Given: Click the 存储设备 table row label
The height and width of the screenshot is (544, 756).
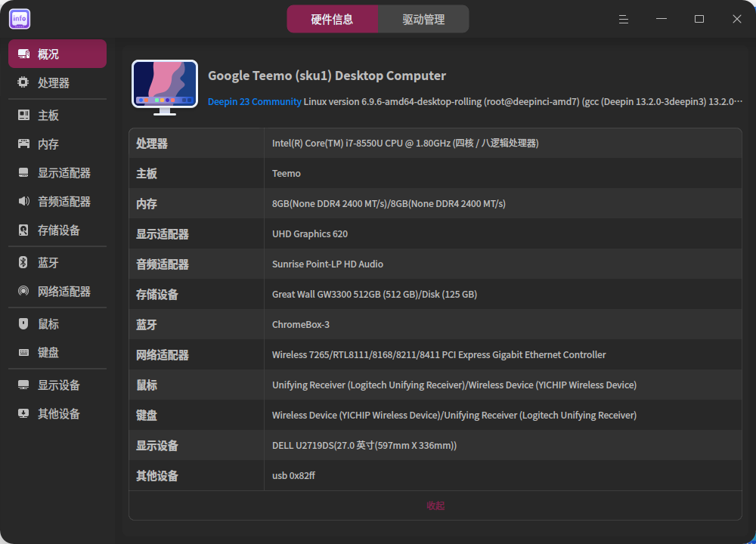Looking at the screenshot, I should coord(157,295).
